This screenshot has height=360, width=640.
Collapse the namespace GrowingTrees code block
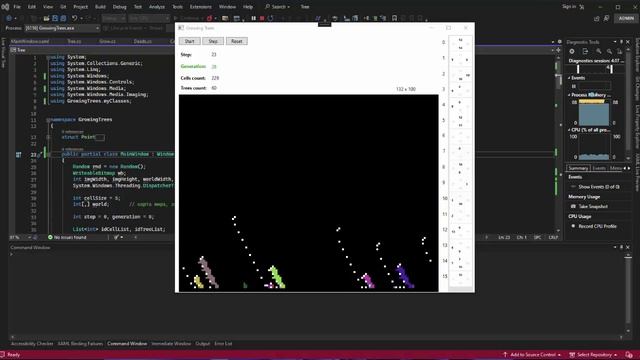pyautogui.click(x=48, y=120)
